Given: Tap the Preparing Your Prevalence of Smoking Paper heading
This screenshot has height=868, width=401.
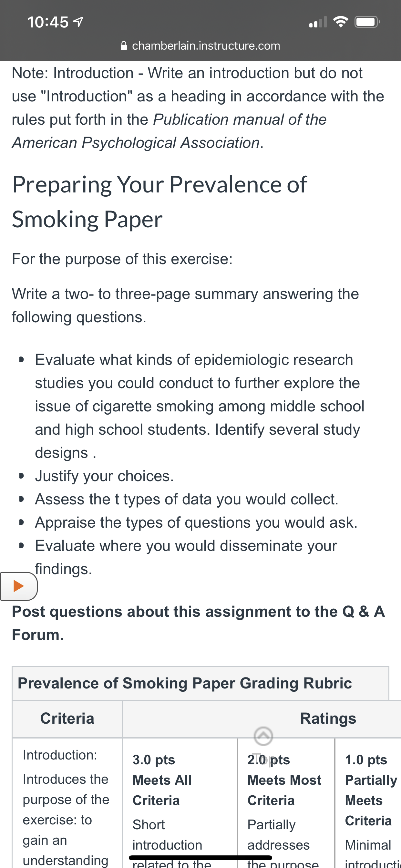Looking at the screenshot, I should tap(159, 202).
